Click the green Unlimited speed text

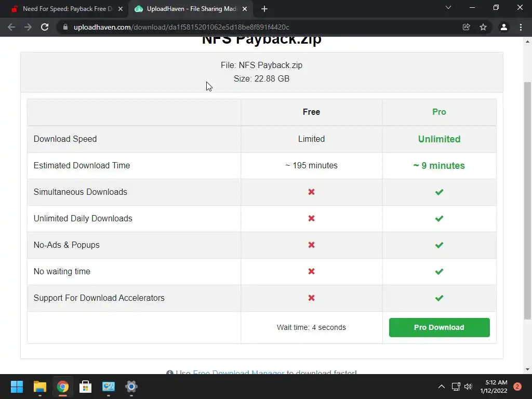[439, 139]
